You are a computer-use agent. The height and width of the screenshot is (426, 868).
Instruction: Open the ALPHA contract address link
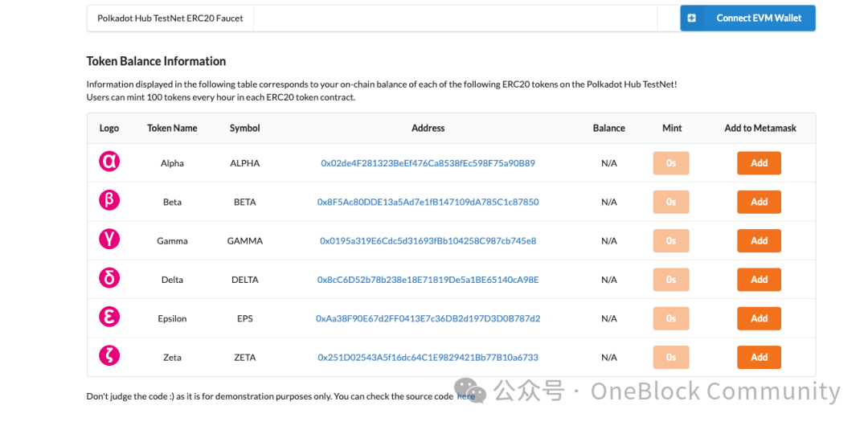428,163
